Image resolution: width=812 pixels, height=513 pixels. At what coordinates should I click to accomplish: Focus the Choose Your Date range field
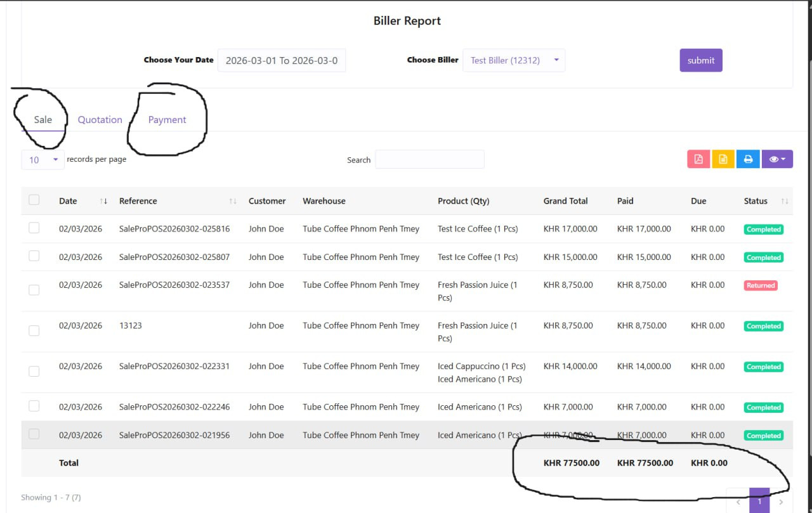tap(282, 60)
